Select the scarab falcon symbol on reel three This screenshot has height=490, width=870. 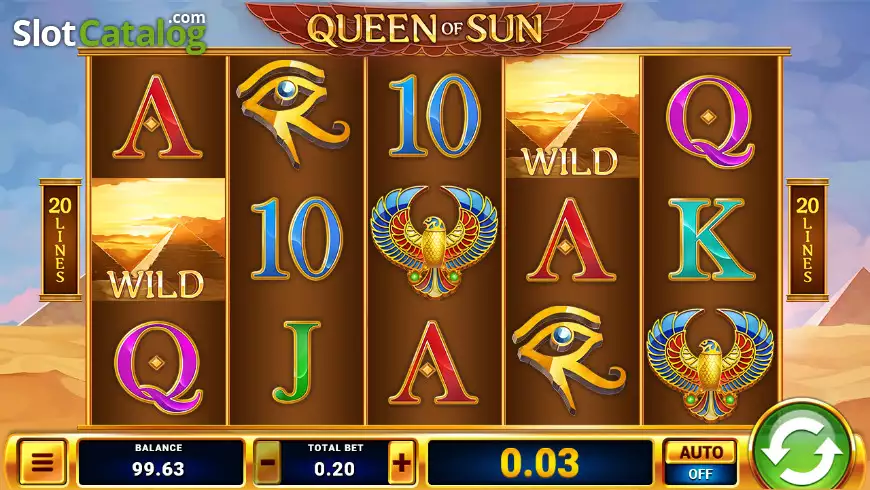click(434, 240)
